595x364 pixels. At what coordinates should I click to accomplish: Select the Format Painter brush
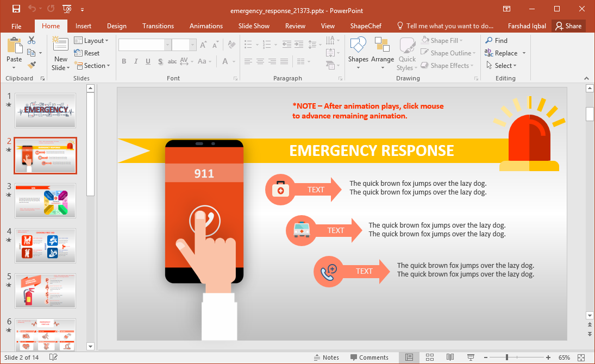pyautogui.click(x=32, y=65)
